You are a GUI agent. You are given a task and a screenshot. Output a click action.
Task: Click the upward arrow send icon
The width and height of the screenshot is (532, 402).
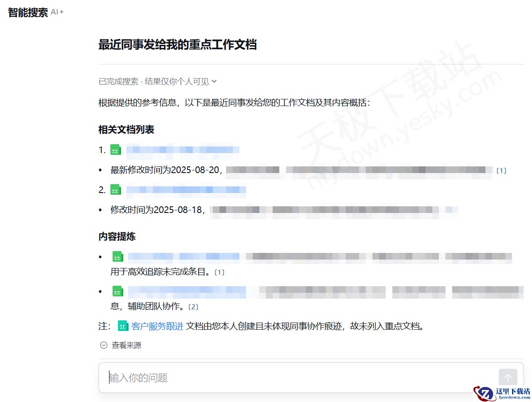508,378
